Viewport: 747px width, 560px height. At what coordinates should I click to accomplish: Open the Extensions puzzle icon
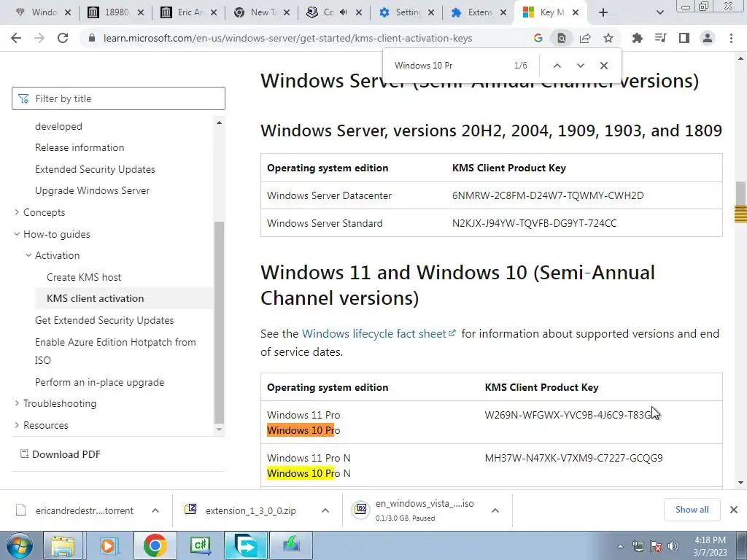[637, 38]
